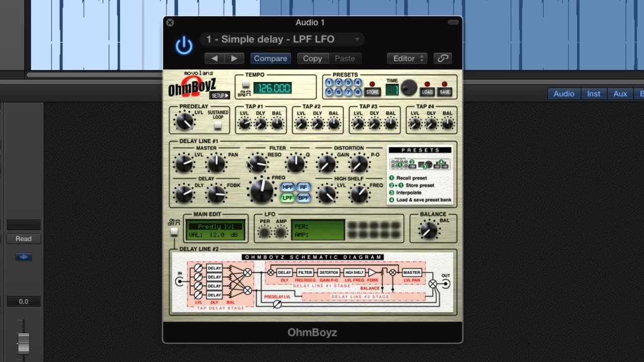Click the Load preset bank button
Viewport: 644px width, 362px height.
click(427, 92)
